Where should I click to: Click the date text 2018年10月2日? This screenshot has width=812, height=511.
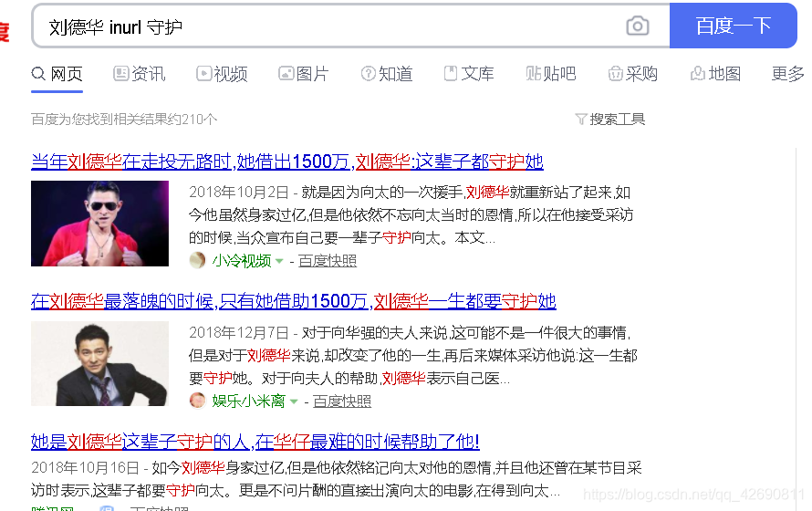(x=239, y=193)
